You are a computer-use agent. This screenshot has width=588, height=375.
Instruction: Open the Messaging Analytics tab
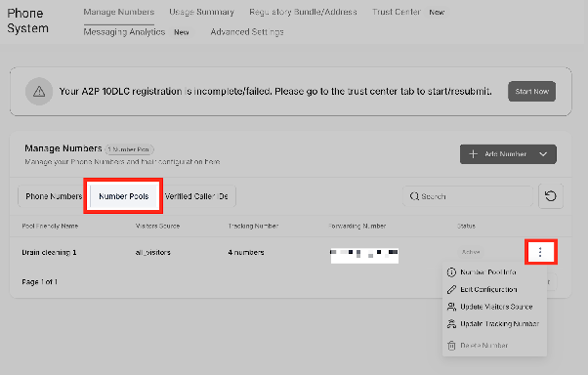pos(124,32)
